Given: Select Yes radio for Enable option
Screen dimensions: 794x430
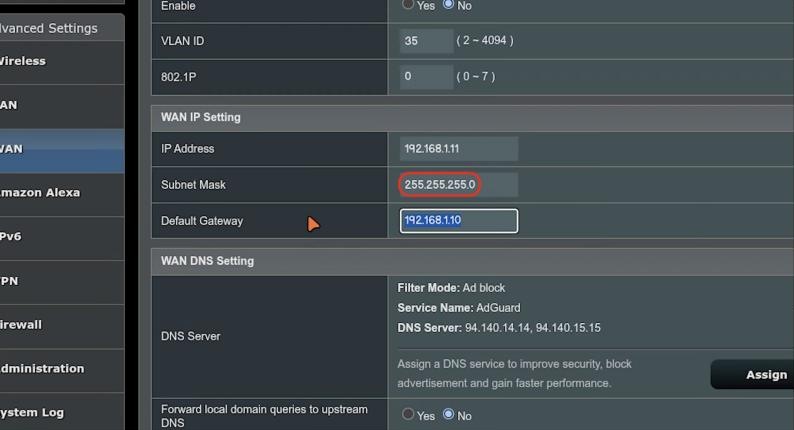Looking at the screenshot, I should (408, 5).
